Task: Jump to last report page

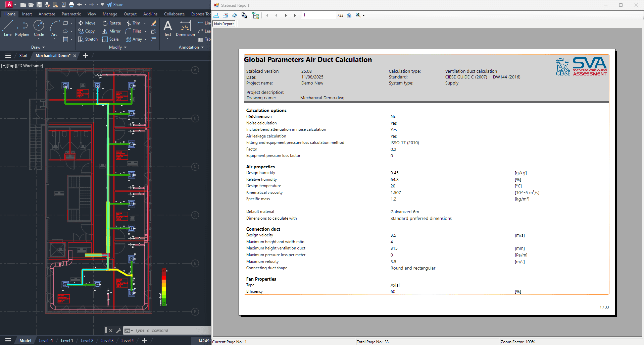Action: (295, 15)
